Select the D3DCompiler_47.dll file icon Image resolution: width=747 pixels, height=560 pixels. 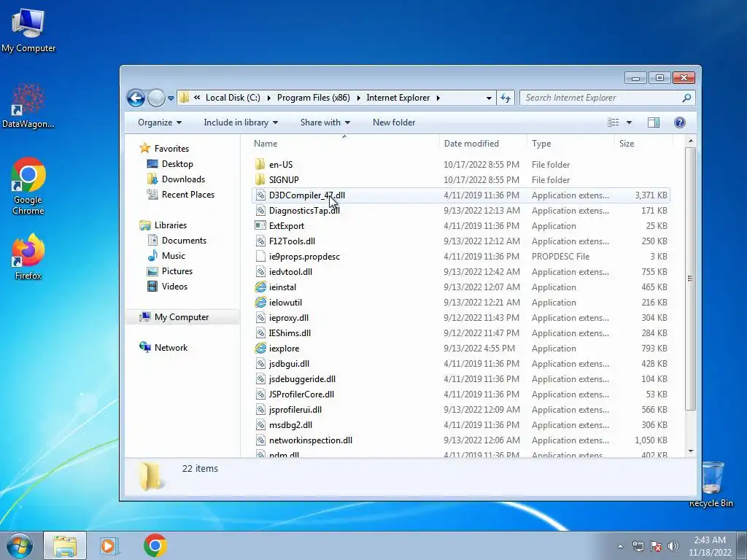[260, 195]
